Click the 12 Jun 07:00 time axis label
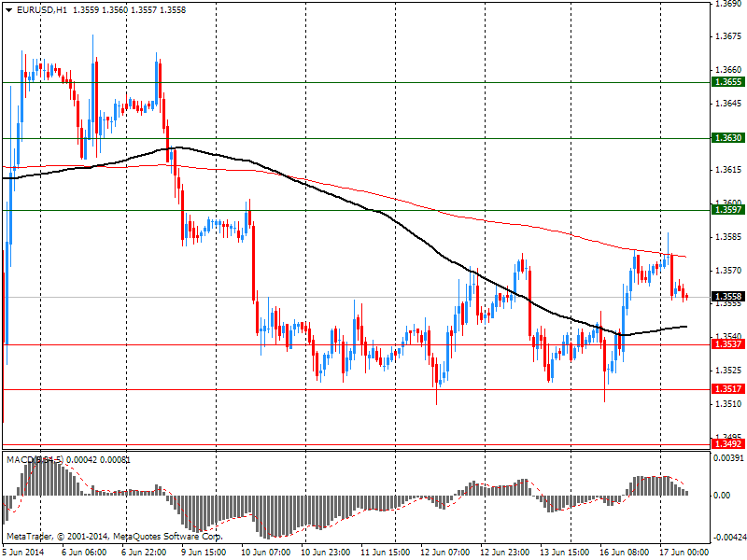The image size is (747, 560). [x=445, y=553]
